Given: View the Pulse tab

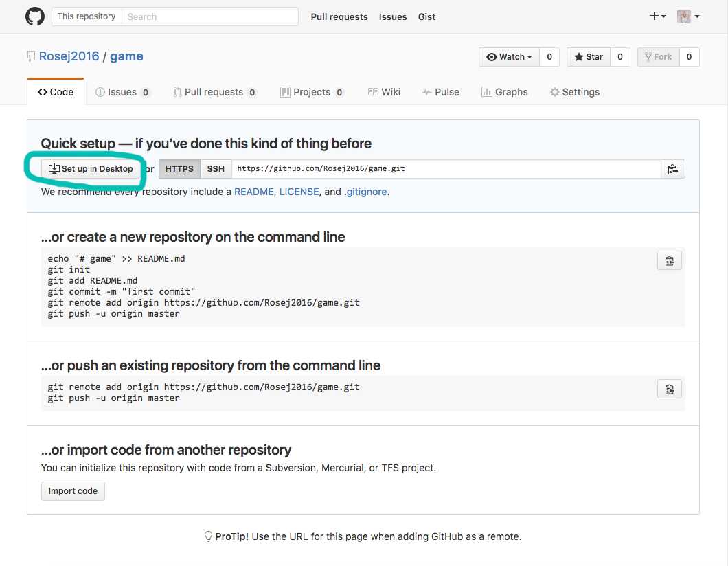Looking at the screenshot, I should point(441,92).
